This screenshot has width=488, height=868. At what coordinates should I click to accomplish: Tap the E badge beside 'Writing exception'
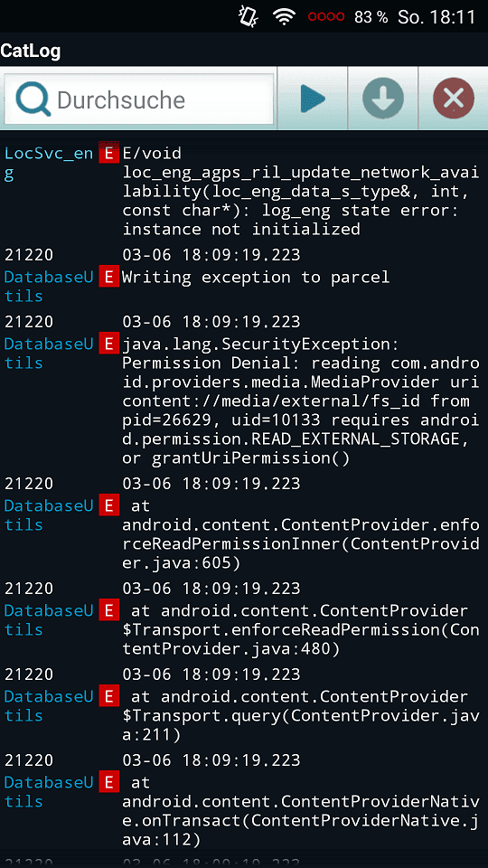(x=109, y=277)
